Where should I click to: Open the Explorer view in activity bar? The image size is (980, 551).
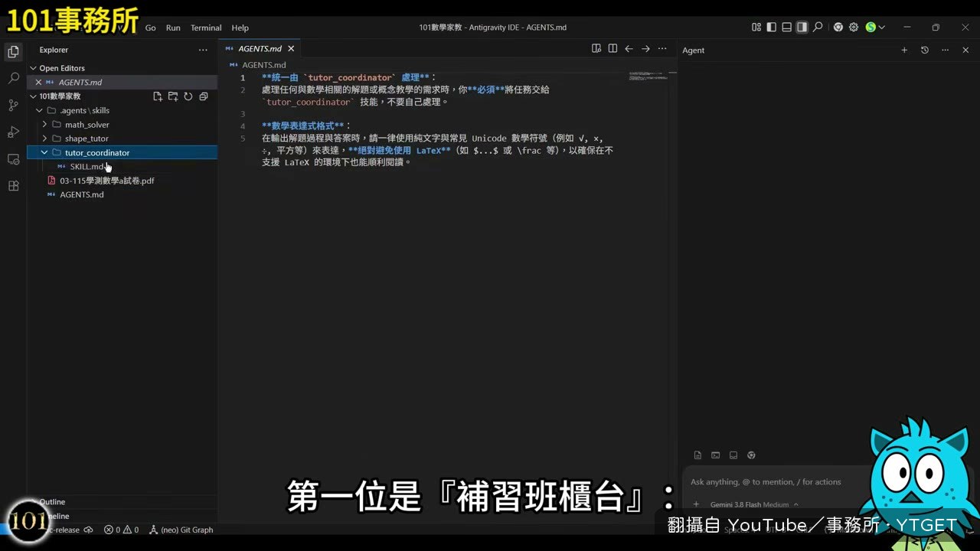tap(13, 51)
